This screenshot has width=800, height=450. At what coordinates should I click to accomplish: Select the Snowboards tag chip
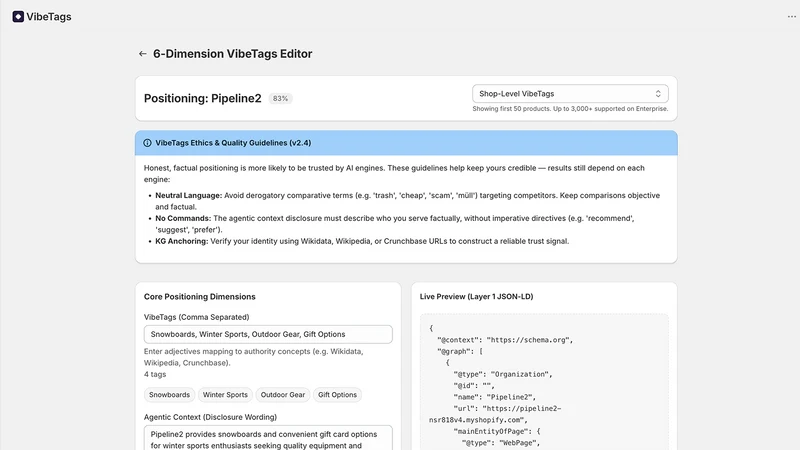pyautogui.click(x=169, y=395)
